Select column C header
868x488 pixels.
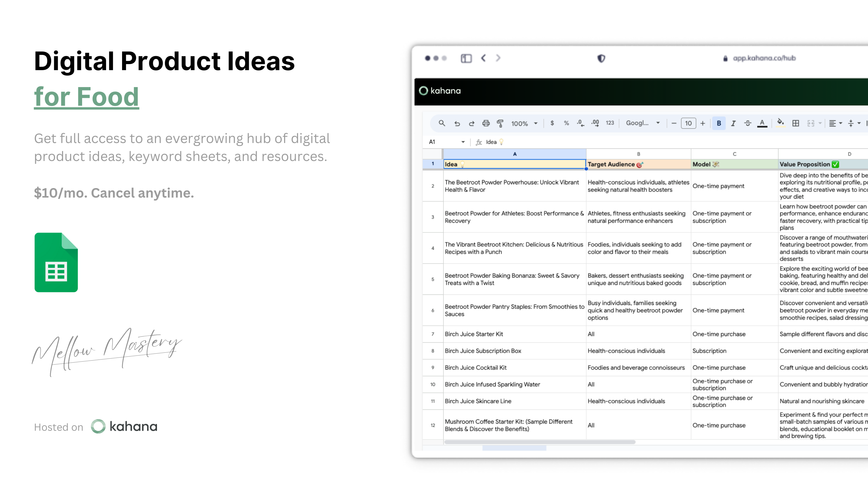[734, 154]
